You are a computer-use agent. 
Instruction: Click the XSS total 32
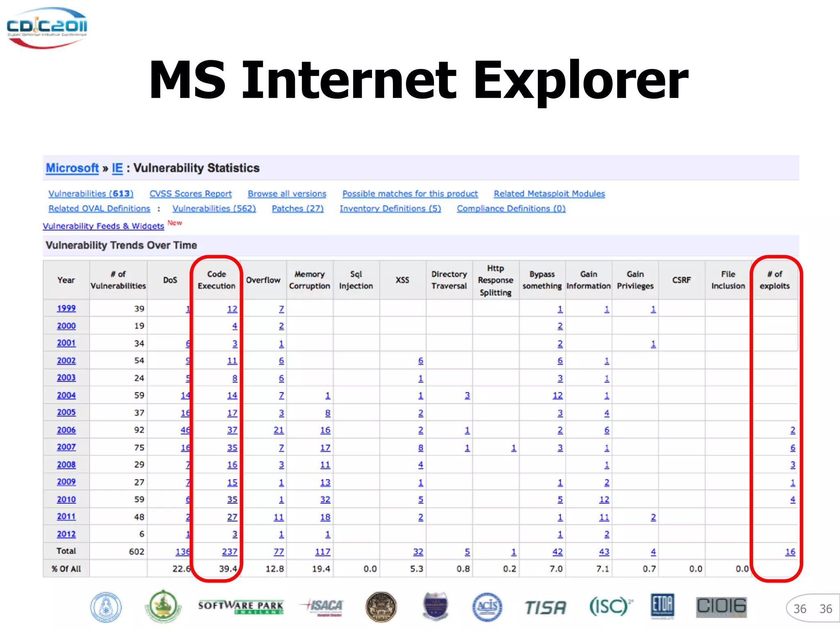pyautogui.click(x=418, y=552)
